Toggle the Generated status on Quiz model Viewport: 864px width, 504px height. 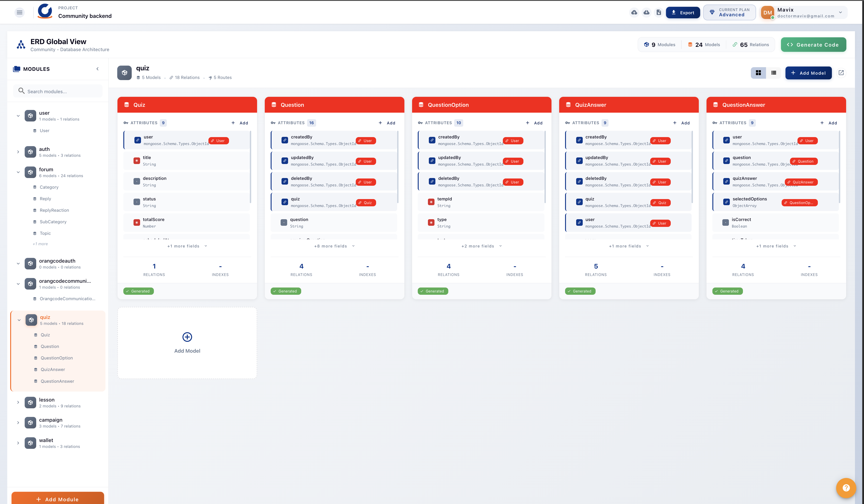138,291
